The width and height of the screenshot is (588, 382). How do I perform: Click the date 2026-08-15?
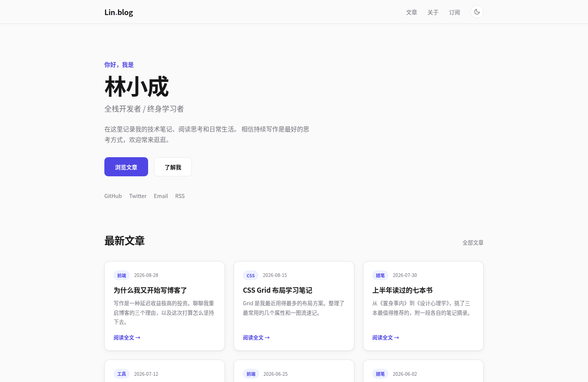coord(275,275)
